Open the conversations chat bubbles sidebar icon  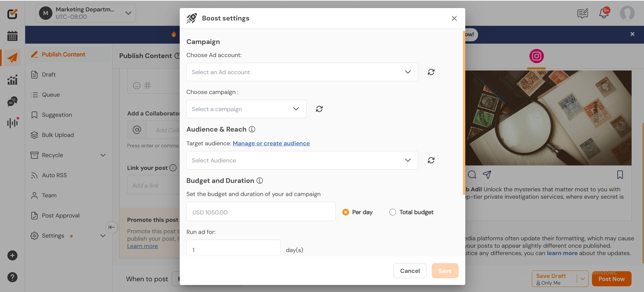(12, 101)
